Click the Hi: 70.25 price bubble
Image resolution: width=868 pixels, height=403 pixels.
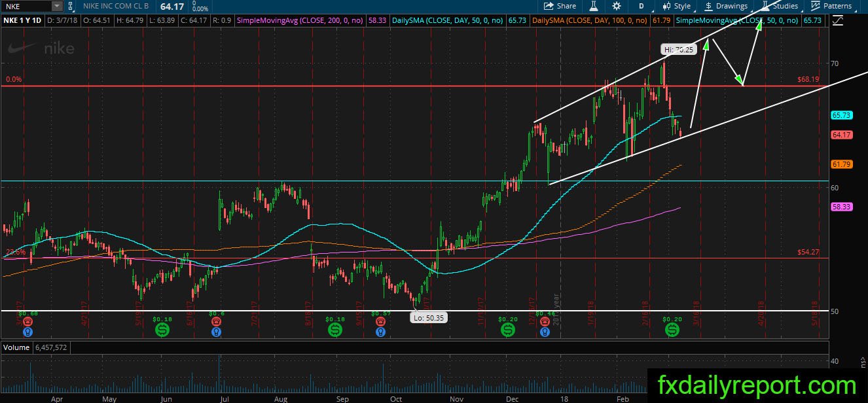(x=678, y=48)
